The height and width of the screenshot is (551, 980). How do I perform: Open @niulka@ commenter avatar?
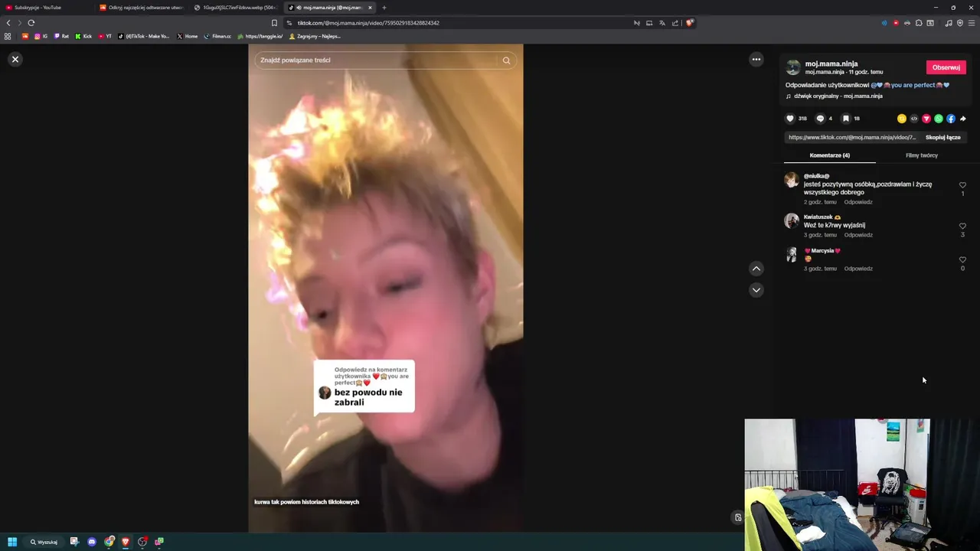pos(792,180)
